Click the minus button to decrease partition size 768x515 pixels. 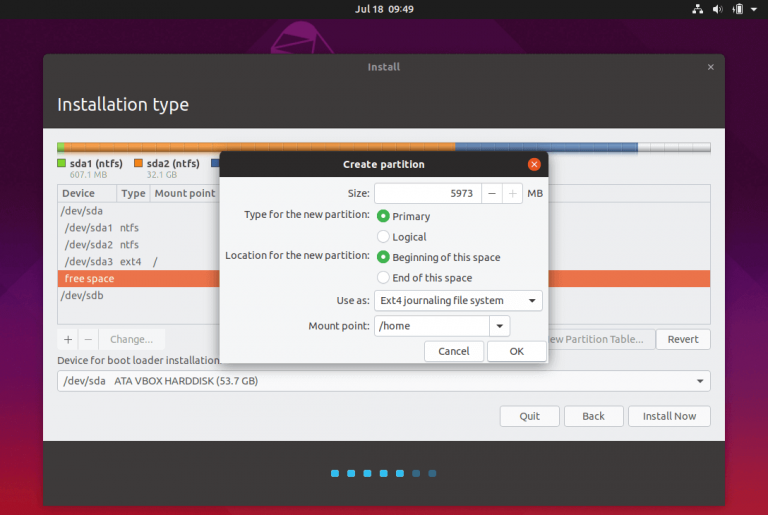492,194
